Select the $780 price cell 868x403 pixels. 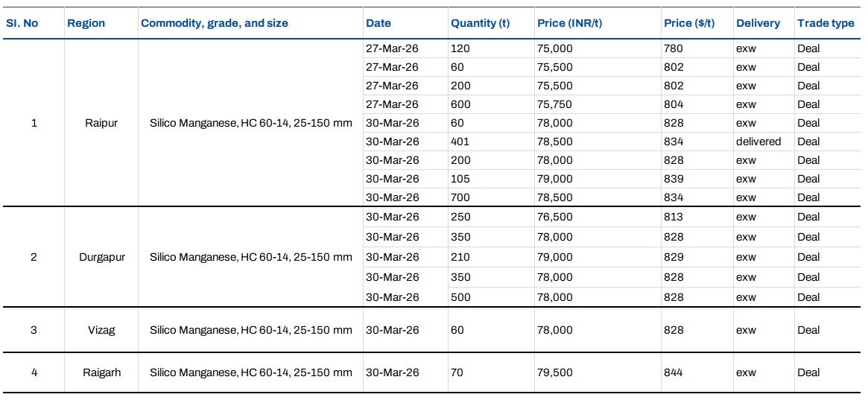point(673,48)
